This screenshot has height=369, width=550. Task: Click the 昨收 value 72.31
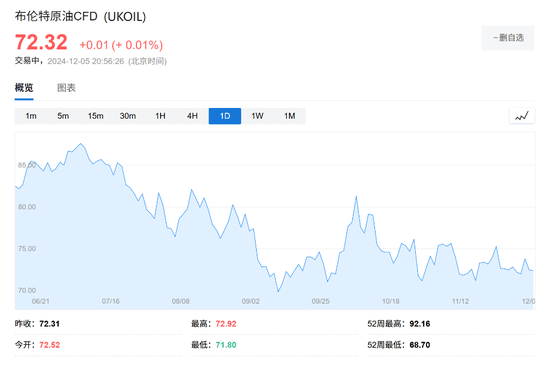[x=49, y=324]
